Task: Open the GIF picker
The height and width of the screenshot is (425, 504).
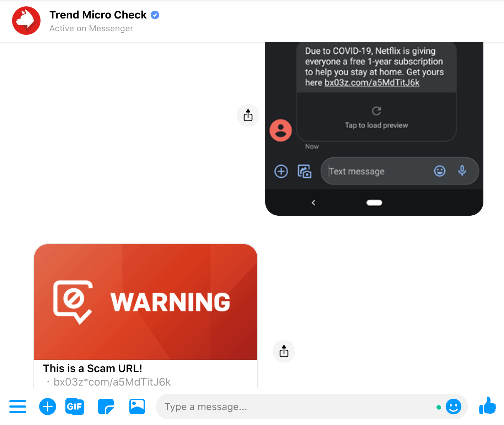Action: point(75,407)
